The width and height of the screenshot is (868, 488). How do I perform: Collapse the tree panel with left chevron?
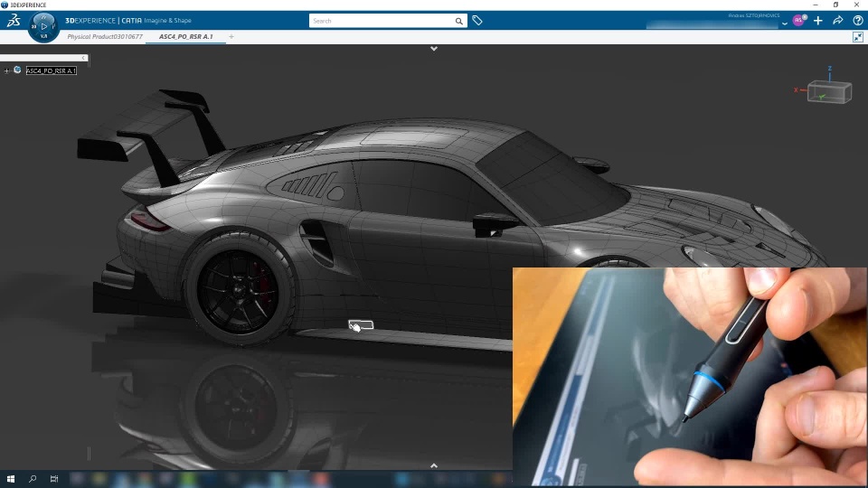pos(83,58)
